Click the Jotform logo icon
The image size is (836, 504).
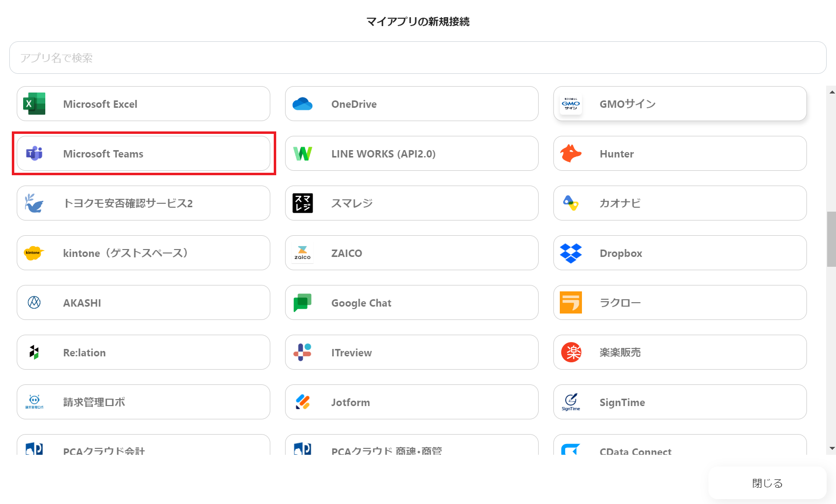pyautogui.click(x=302, y=402)
